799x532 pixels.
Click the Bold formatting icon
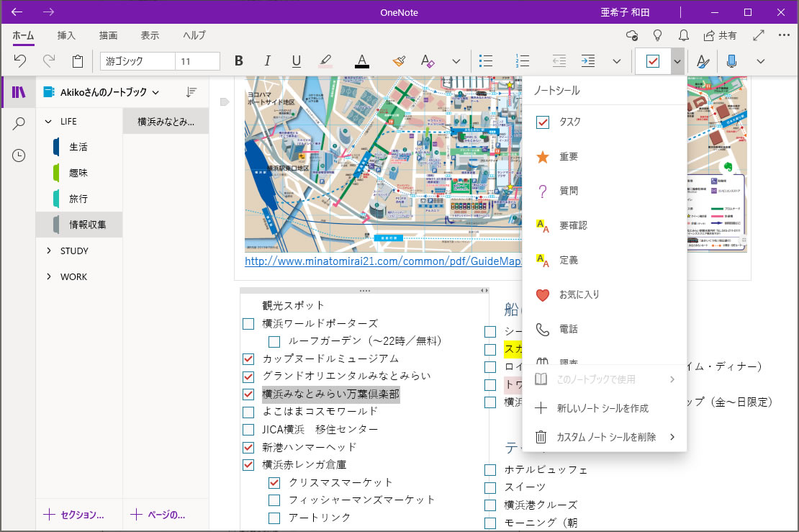click(239, 61)
